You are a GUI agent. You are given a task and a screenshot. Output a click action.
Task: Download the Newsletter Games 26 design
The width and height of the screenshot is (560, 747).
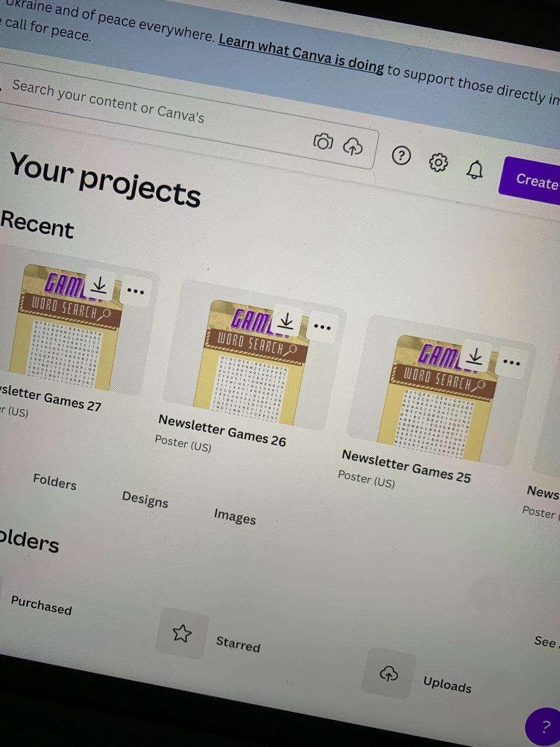click(286, 320)
